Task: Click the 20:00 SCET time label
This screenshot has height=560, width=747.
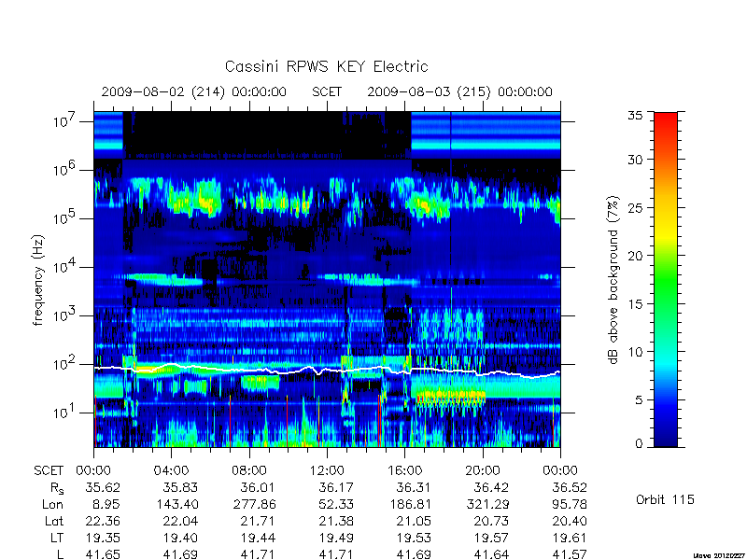Action: (482, 471)
